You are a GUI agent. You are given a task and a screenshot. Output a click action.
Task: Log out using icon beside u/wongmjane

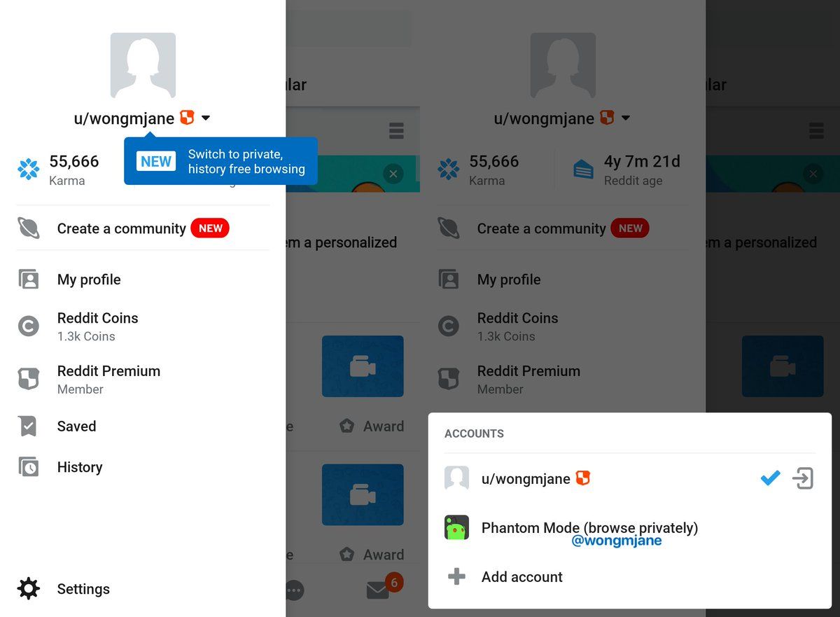803,479
